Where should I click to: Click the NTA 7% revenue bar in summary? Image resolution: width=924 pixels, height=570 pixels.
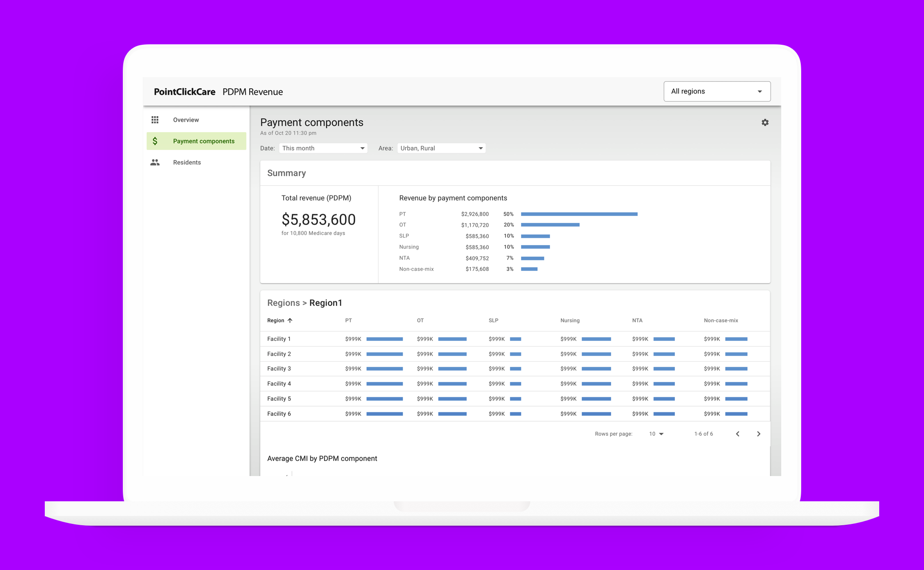532,258
